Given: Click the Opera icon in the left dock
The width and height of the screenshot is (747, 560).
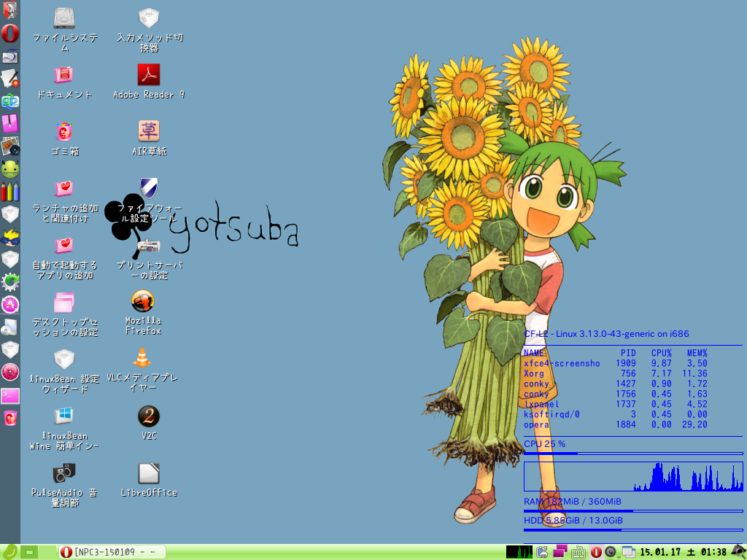Looking at the screenshot, I should pyautogui.click(x=10, y=34).
